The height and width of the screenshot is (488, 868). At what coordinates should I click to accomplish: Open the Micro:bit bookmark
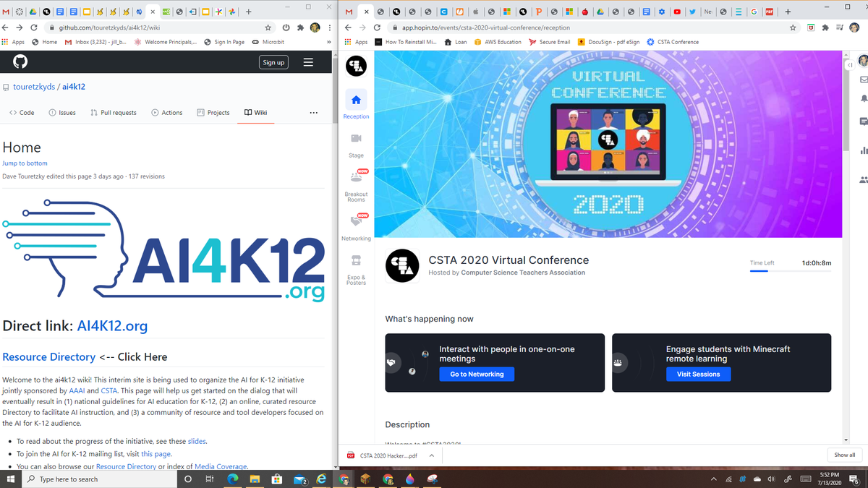click(x=268, y=42)
